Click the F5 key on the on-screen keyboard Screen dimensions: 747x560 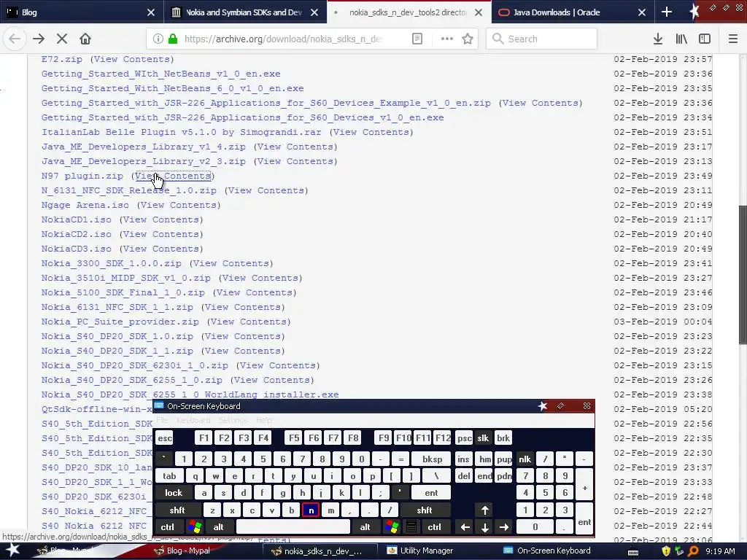(x=295, y=438)
